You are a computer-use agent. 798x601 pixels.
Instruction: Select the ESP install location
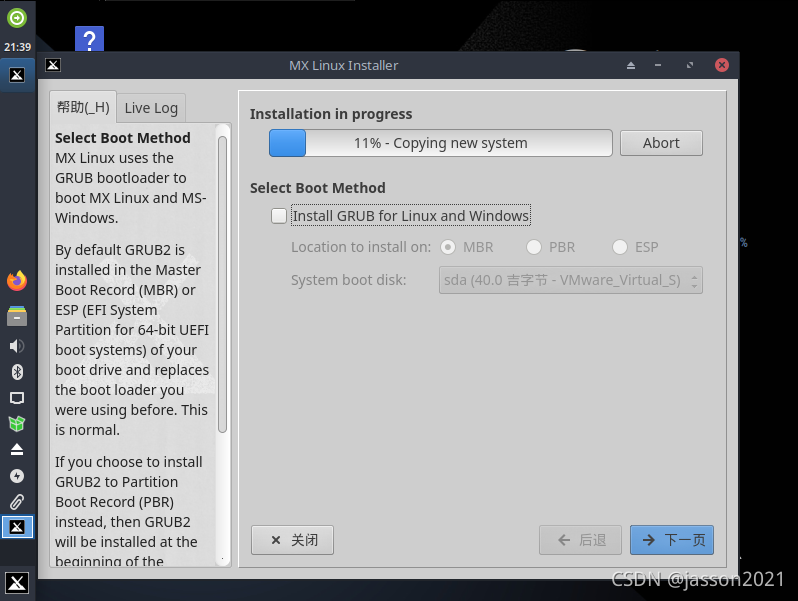[620, 247]
